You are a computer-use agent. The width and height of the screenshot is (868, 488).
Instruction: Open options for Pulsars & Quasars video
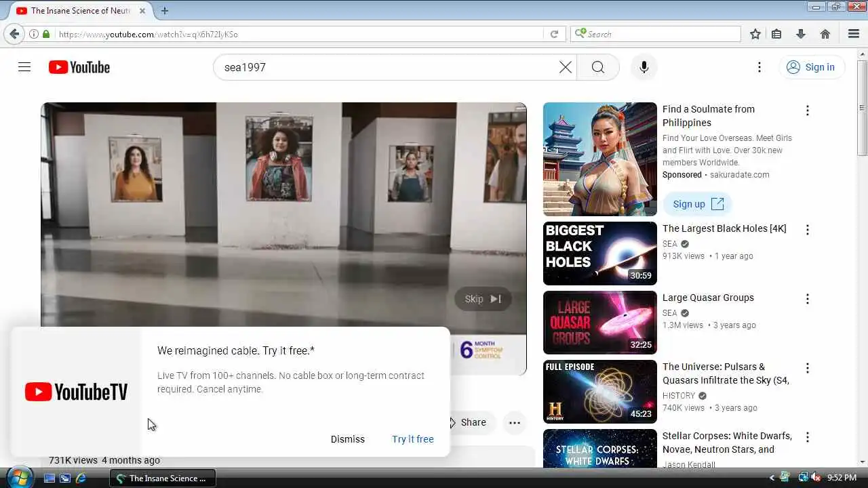coord(807,368)
